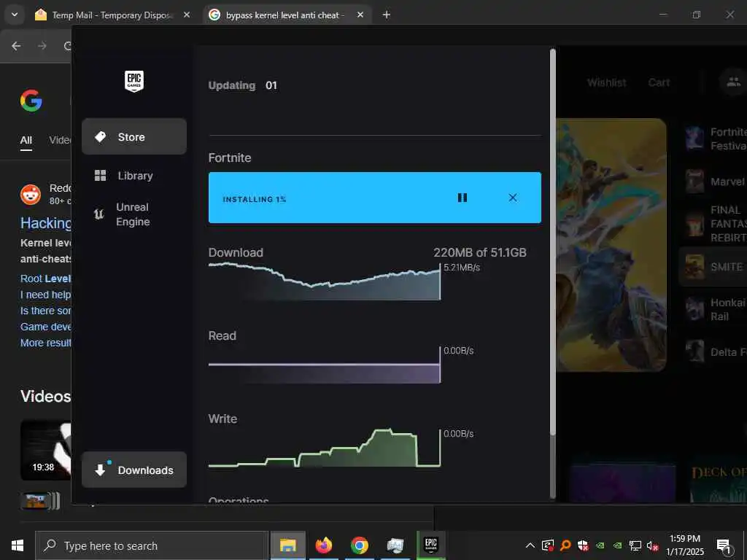747x560 pixels.
Task: Click the network tray icon
Action: coord(635,545)
